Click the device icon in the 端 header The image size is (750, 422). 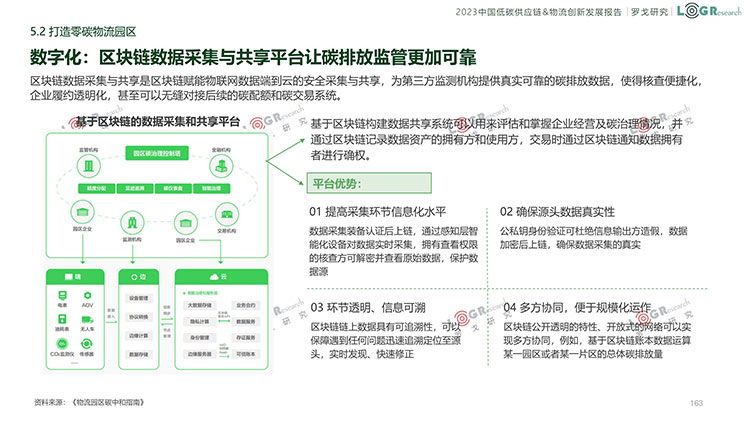[69, 277]
